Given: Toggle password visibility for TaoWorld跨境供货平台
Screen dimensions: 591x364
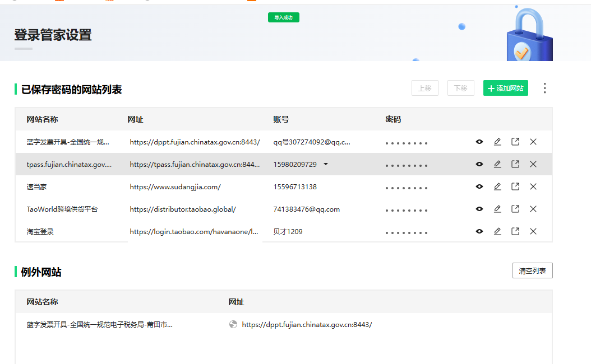Looking at the screenshot, I should pos(479,209).
